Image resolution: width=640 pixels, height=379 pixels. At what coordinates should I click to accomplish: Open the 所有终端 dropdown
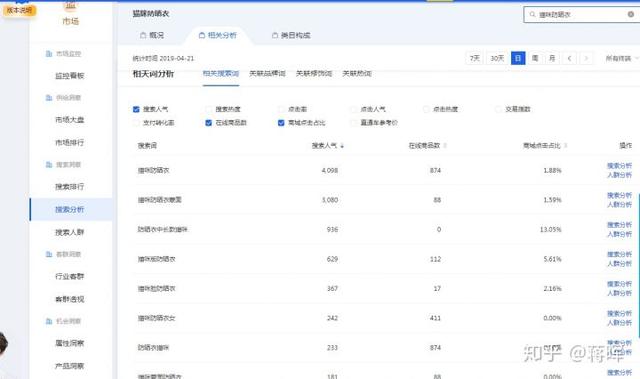click(x=622, y=58)
